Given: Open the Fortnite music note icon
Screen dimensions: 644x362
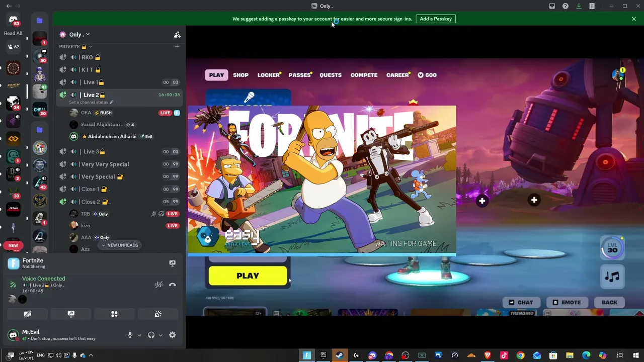Looking at the screenshot, I should click(x=612, y=277).
